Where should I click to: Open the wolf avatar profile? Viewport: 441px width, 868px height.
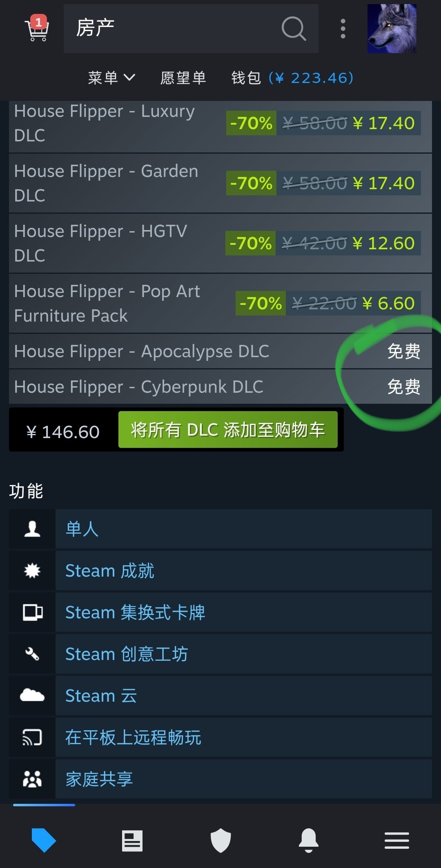pyautogui.click(x=392, y=29)
